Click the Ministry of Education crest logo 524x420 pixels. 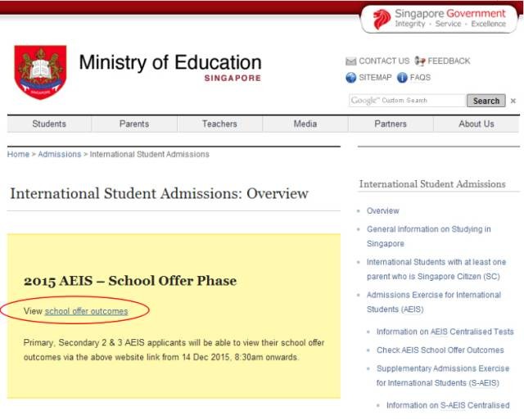coord(40,72)
